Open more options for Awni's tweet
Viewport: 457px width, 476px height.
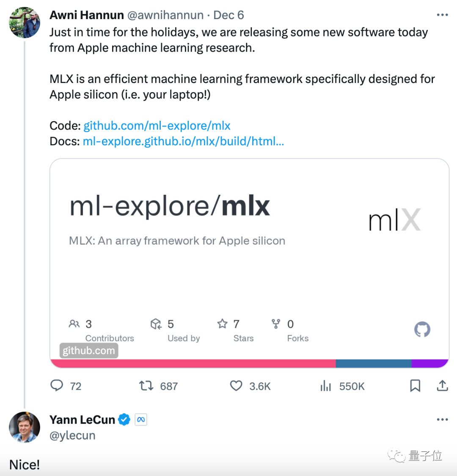(x=442, y=15)
